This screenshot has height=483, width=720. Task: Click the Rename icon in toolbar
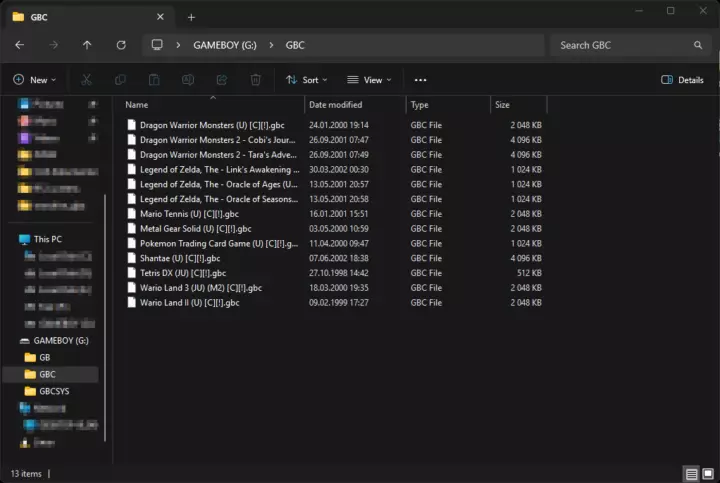[x=188, y=80]
